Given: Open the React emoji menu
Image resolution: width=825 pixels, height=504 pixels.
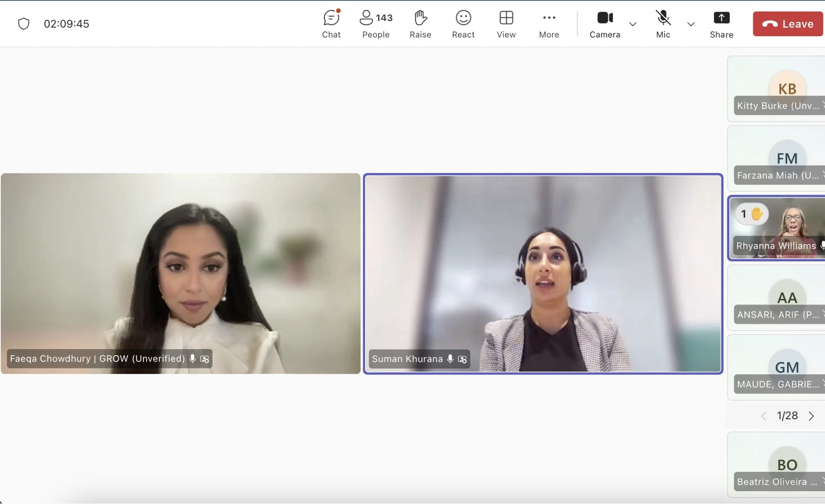Looking at the screenshot, I should 463,24.
